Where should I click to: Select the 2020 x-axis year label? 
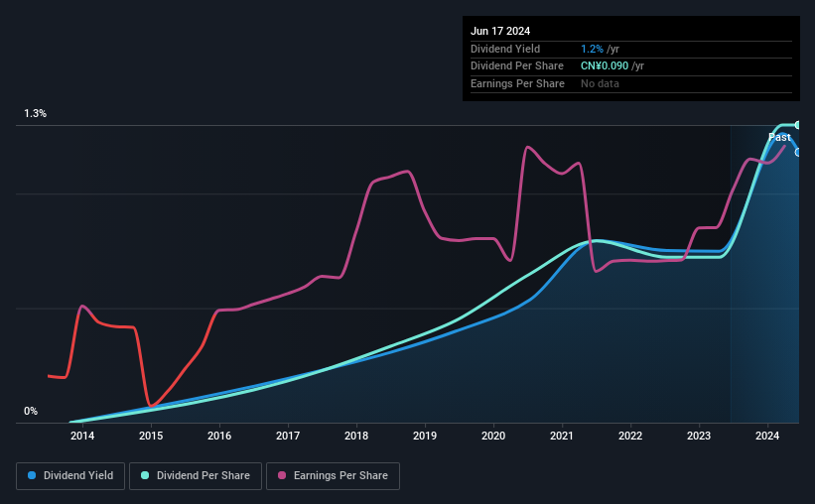pos(493,436)
